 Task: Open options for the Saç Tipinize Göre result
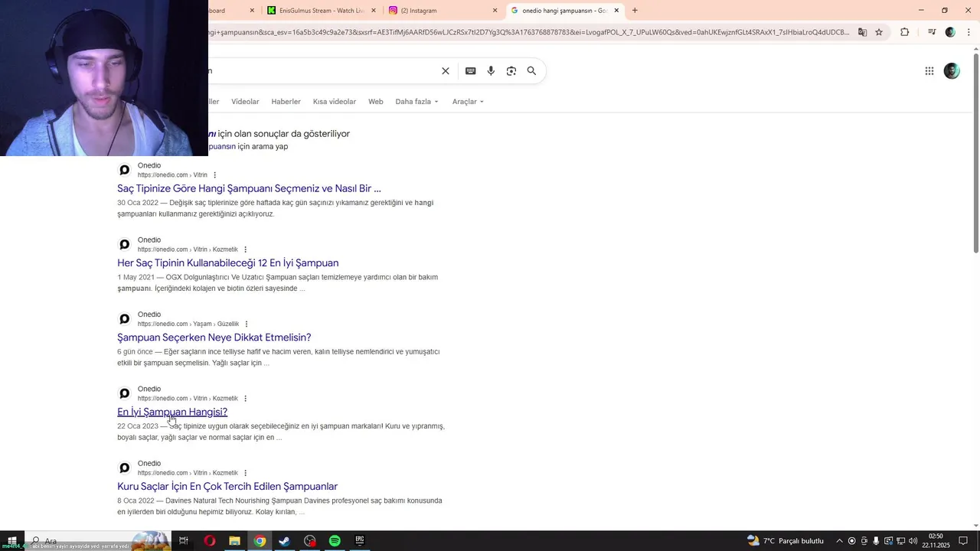point(214,175)
